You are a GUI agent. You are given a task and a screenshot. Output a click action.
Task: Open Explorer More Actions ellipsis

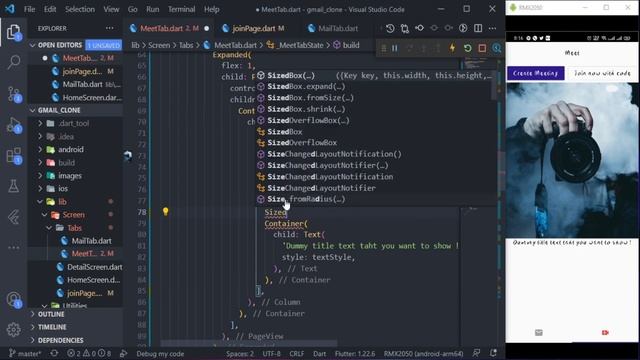click(109, 28)
